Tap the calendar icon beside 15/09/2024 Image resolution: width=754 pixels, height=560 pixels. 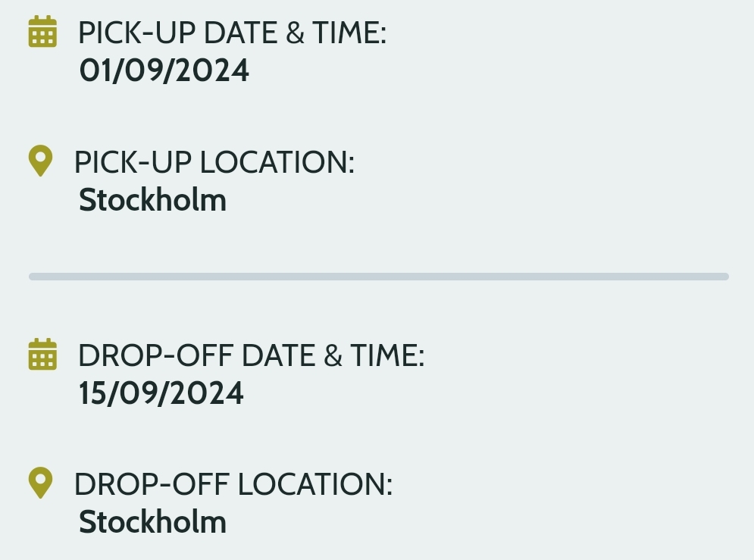(42, 355)
